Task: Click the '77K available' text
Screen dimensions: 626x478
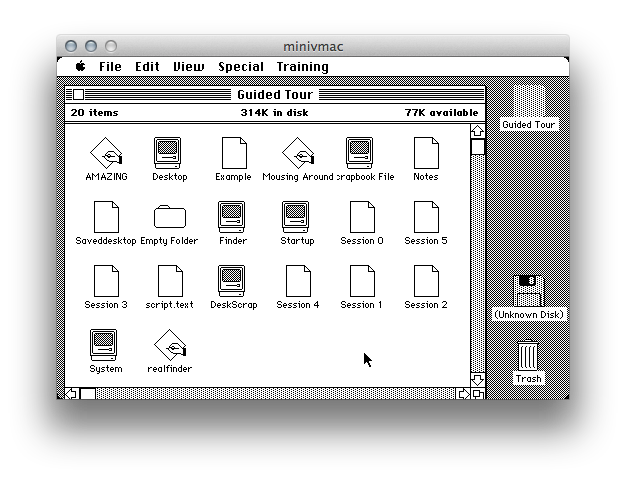Action: point(441,113)
